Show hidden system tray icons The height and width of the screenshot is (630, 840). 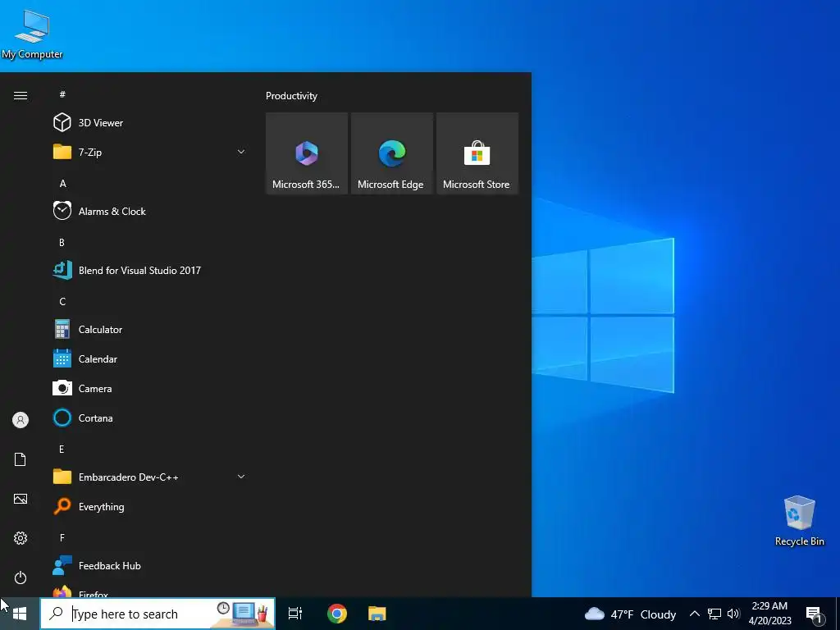(x=694, y=614)
